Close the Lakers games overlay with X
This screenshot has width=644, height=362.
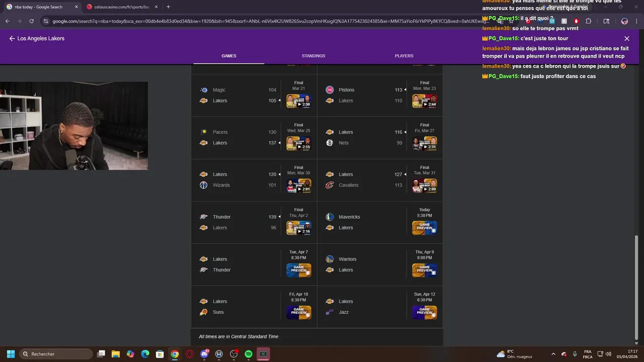(626, 38)
